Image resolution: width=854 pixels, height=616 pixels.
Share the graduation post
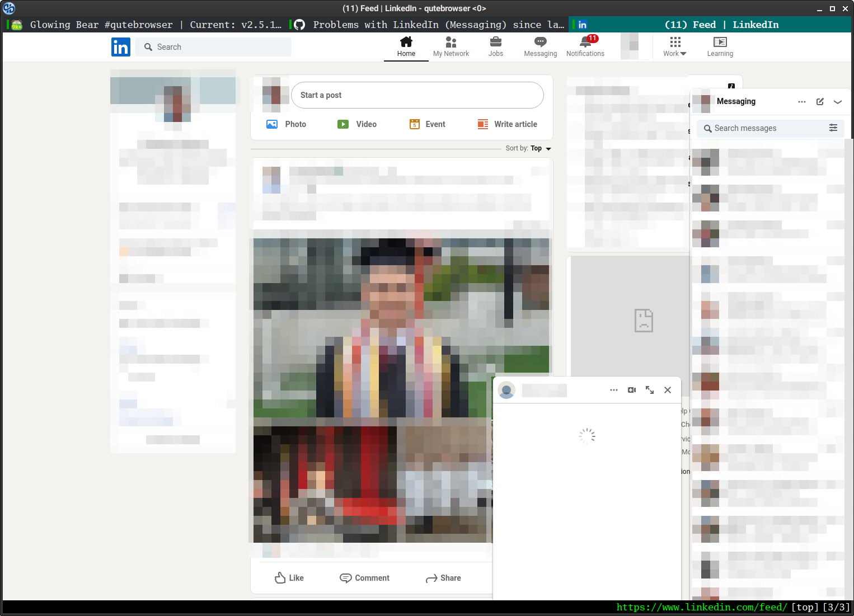click(443, 577)
